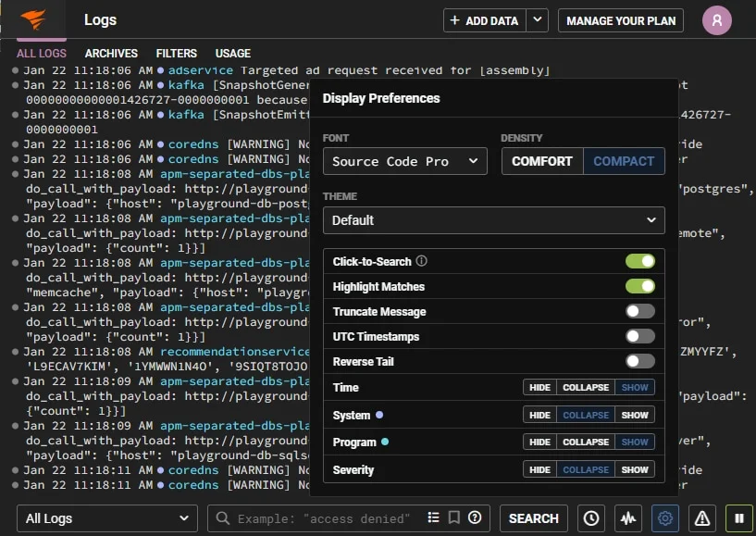Switch to the ARCHIVES tab
The width and height of the screenshot is (756, 536).
pyautogui.click(x=111, y=53)
